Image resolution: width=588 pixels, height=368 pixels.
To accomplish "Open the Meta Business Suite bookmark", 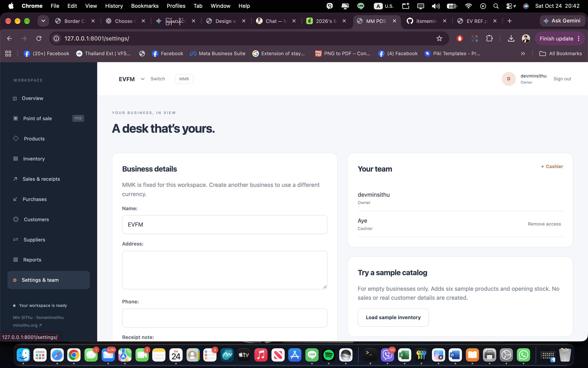I will [218, 54].
